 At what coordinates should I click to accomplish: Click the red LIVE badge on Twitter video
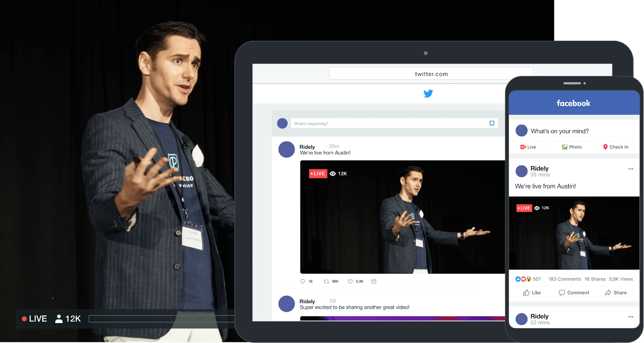coord(318,174)
